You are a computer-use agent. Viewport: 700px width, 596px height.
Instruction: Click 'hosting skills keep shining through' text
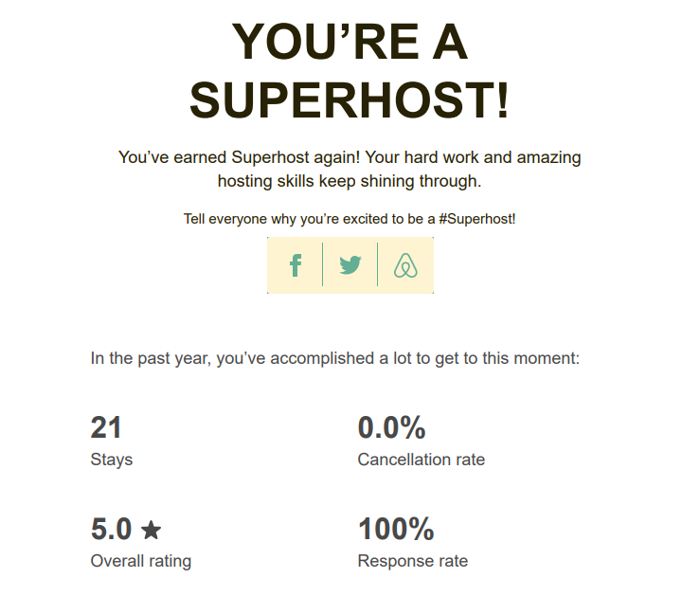[x=350, y=181]
